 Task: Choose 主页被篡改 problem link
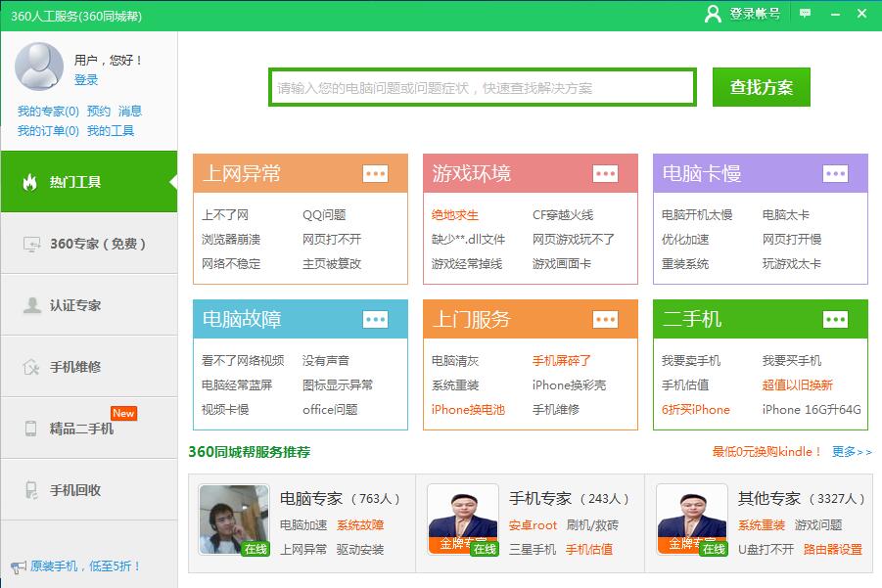[x=332, y=263]
